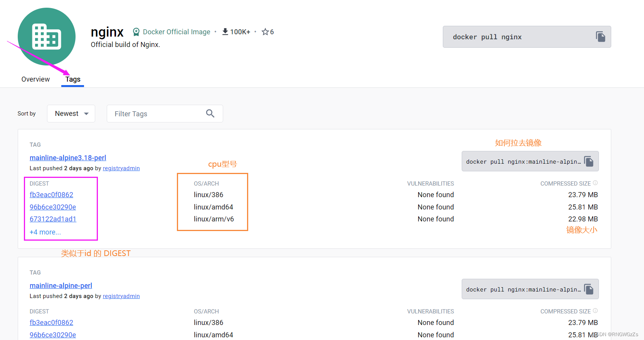Star the nginx repository
Image resolution: width=644 pixels, height=340 pixels.
click(x=265, y=32)
